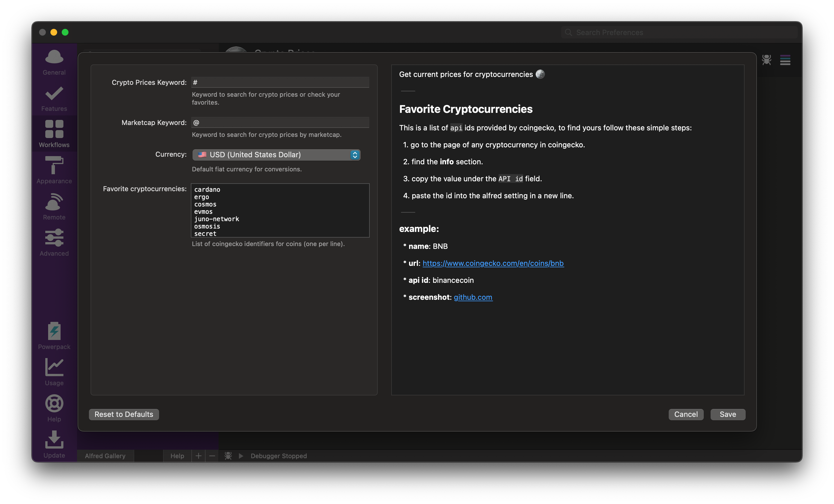
Task: Click the Save button
Action: point(728,413)
